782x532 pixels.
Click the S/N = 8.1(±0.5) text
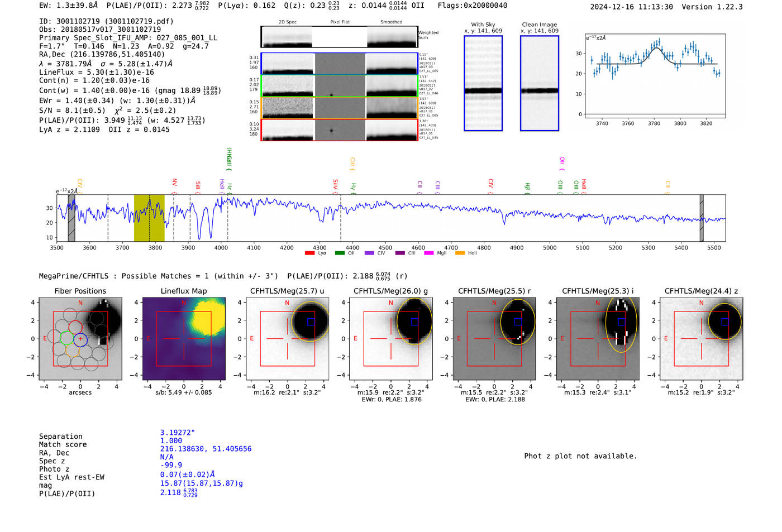click(72, 111)
